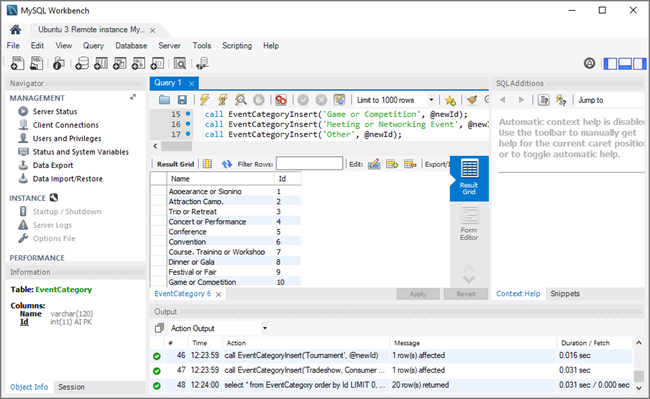The image size is (650, 399).
Task: Select the Object Info tab
Action: [29, 387]
